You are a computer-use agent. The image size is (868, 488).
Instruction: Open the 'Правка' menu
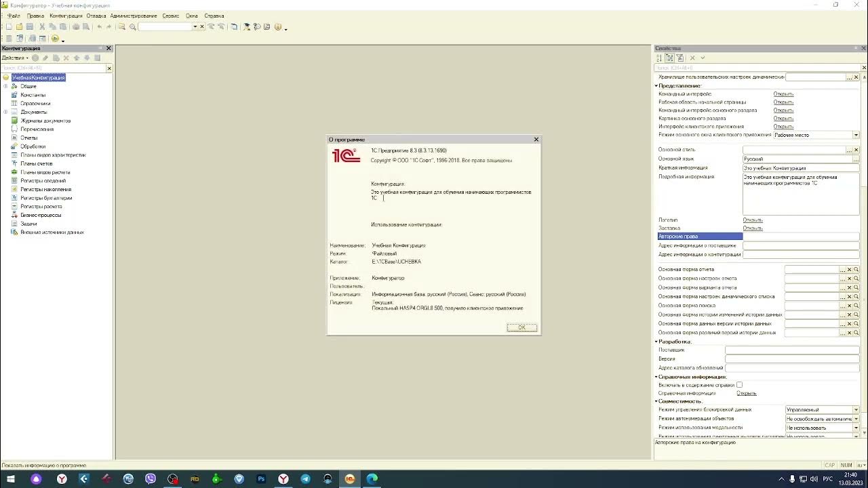coord(35,16)
